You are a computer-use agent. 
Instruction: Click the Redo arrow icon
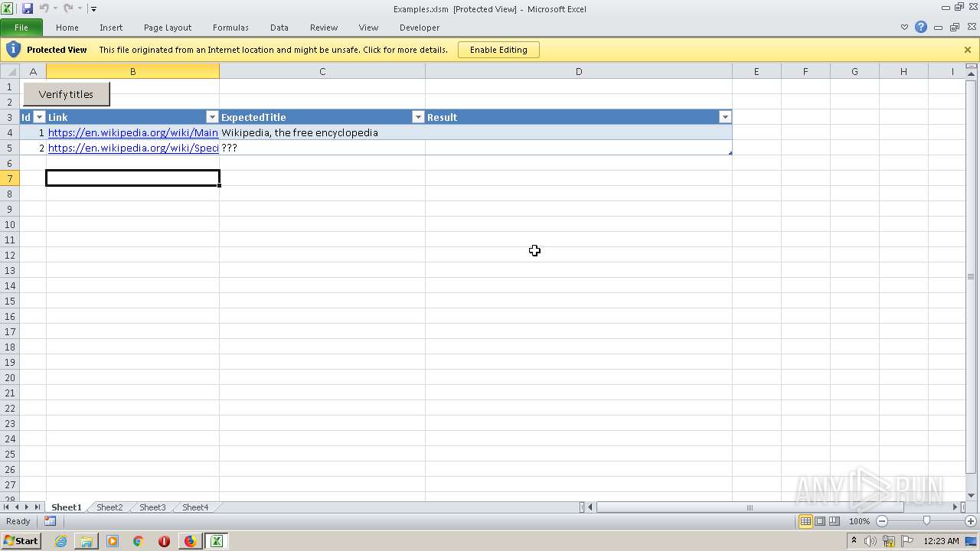click(68, 8)
